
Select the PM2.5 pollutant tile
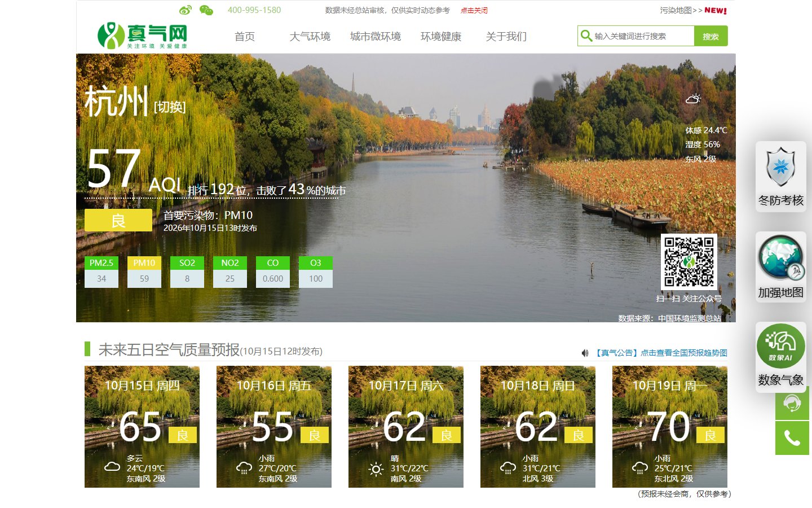(x=101, y=272)
